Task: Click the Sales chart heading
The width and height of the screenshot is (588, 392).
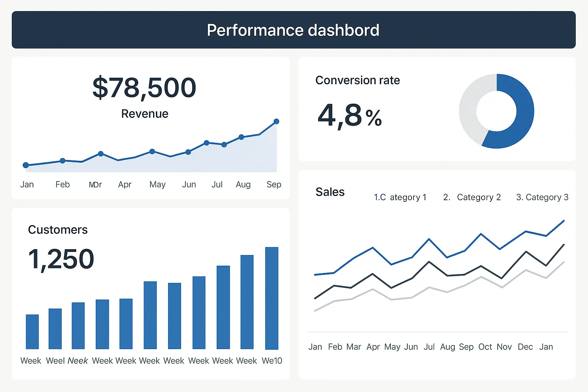Action: (330, 192)
